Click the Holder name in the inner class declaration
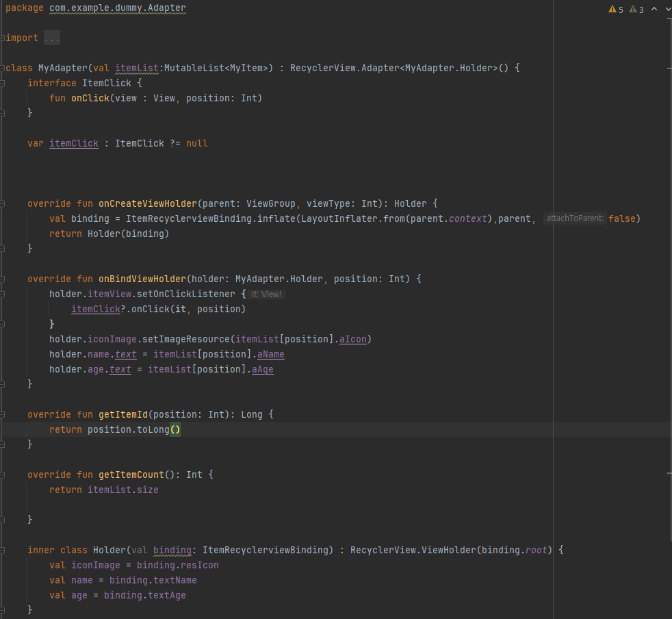The height and width of the screenshot is (619, 672). (109, 551)
